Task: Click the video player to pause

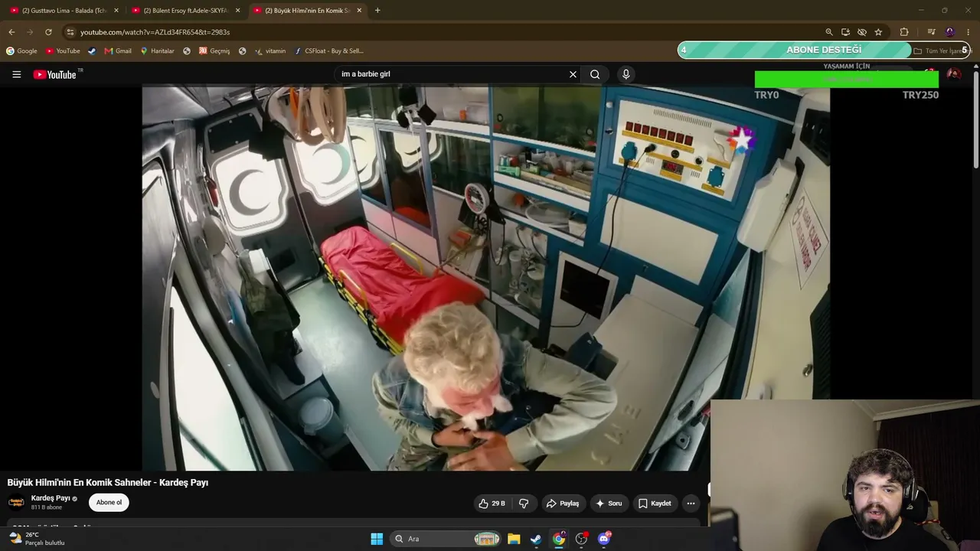Action: pos(485,277)
